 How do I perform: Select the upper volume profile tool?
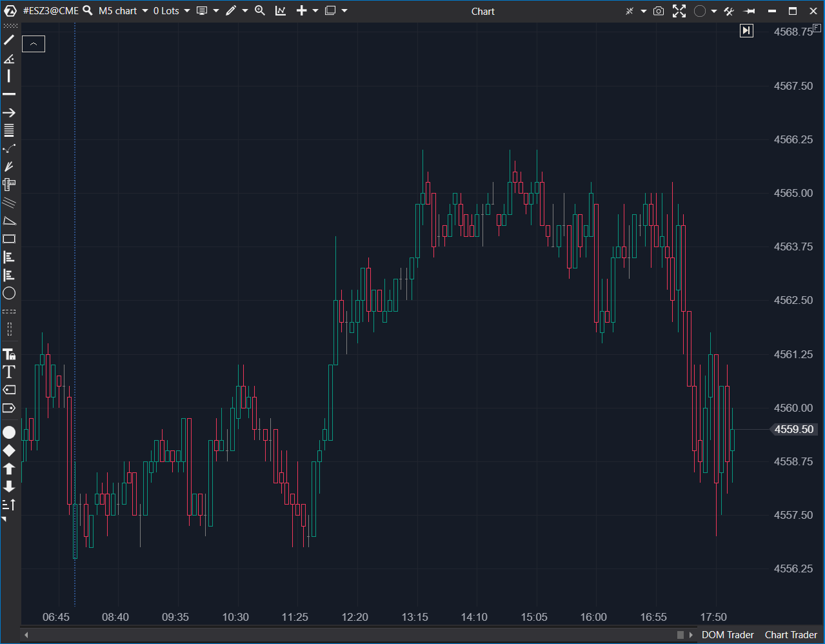coord(9,257)
